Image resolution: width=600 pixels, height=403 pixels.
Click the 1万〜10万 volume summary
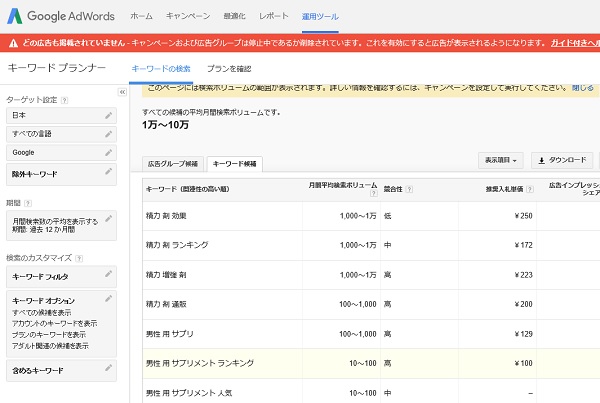(165, 125)
